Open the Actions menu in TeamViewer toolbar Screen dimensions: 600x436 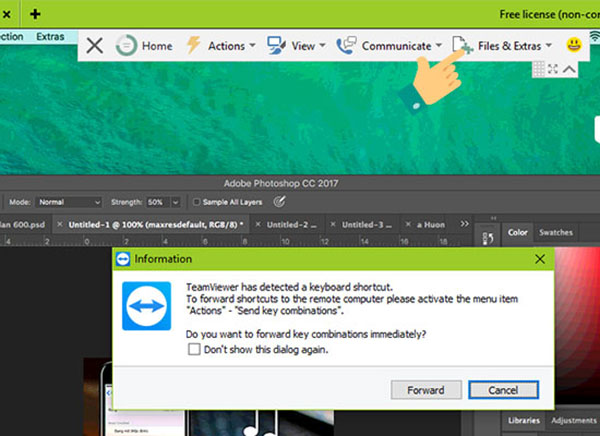coord(232,46)
